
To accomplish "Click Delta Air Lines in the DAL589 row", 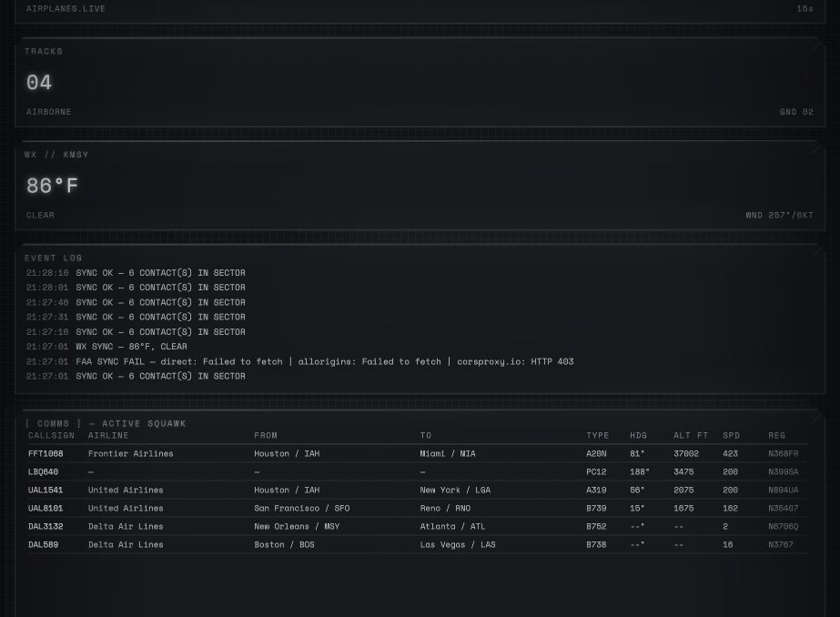I will 126,545.
